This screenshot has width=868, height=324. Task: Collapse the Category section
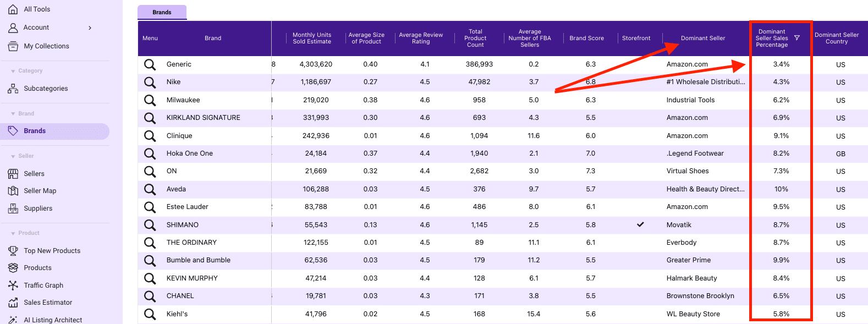pos(13,71)
